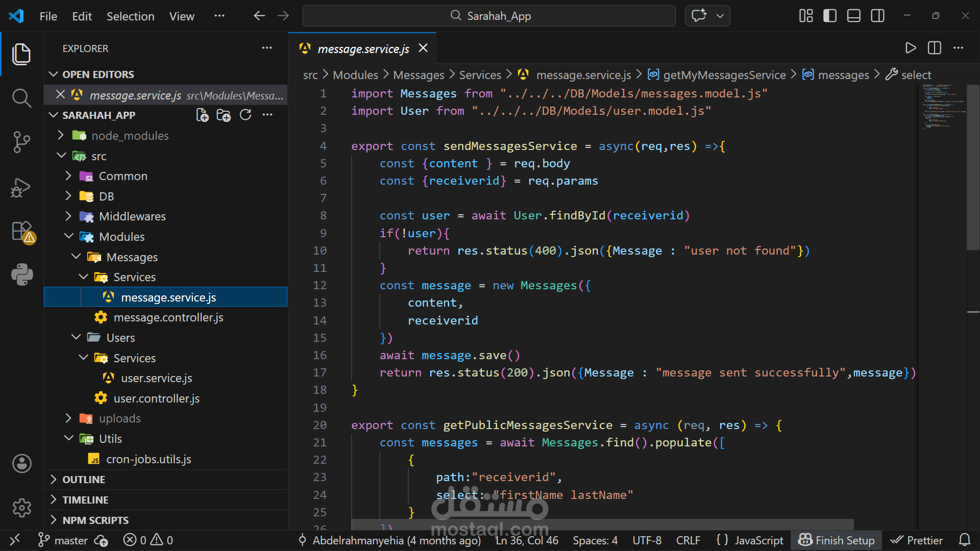Open the Search view in activity bar
The image size is (980, 551).
pos(21,97)
